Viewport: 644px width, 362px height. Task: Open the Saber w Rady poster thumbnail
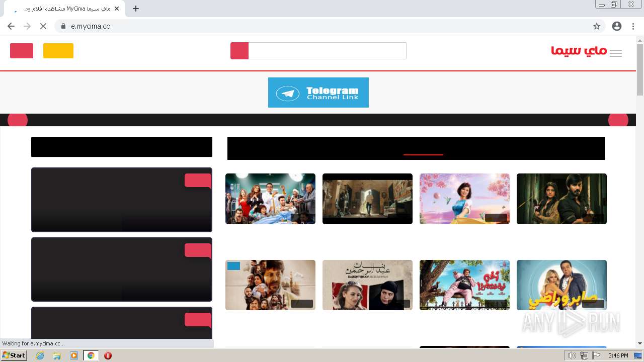(x=561, y=285)
